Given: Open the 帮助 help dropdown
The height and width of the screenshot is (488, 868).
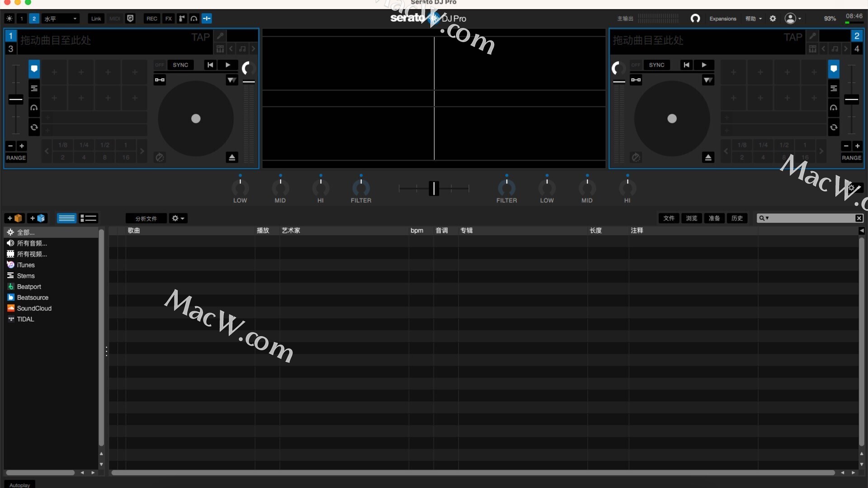Looking at the screenshot, I should (754, 19).
